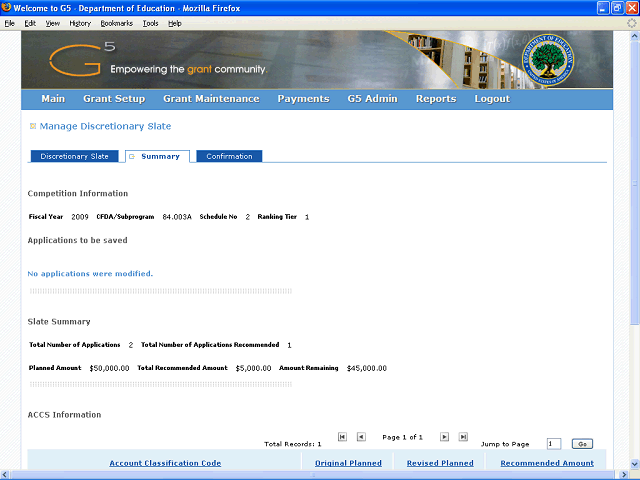Click the Amount Remaining value $45,000.00
640x480 pixels.
(367, 368)
